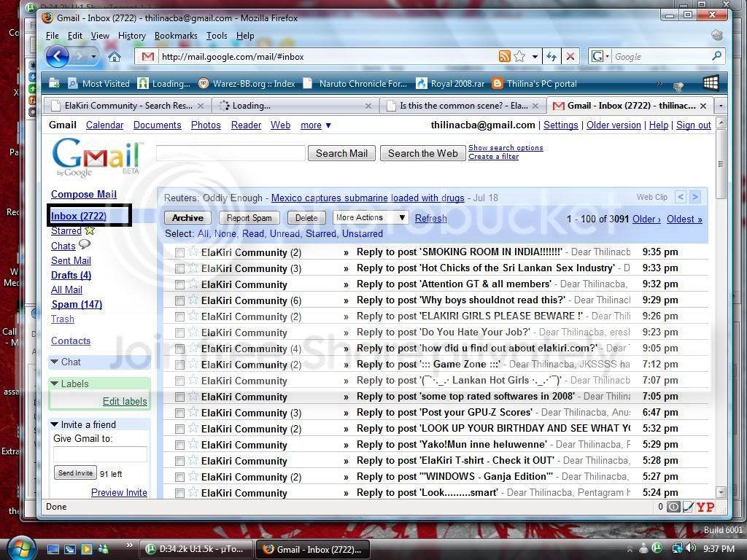This screenshot has width=747, height=560.
Task: Click the Gmail search input field
Action: [x=231, y=153]
